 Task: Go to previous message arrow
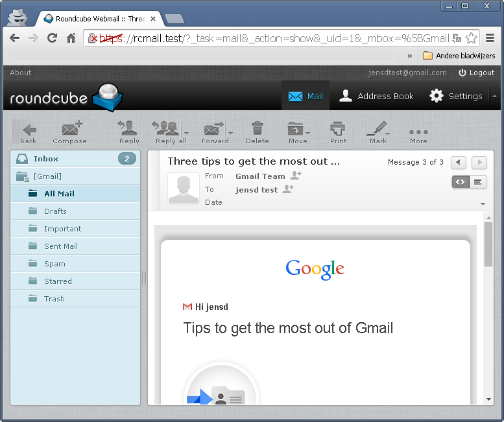pyautogui.click(x=459, y=162)
